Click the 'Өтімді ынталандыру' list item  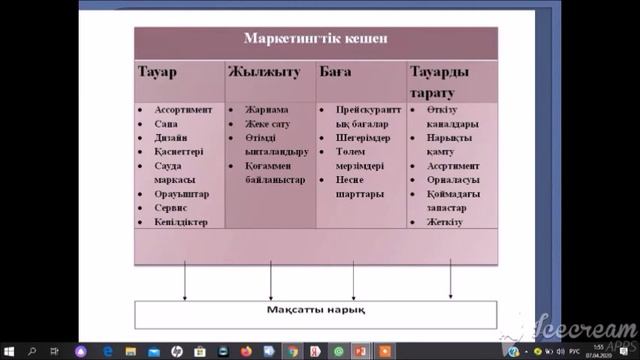coord(276,144)
